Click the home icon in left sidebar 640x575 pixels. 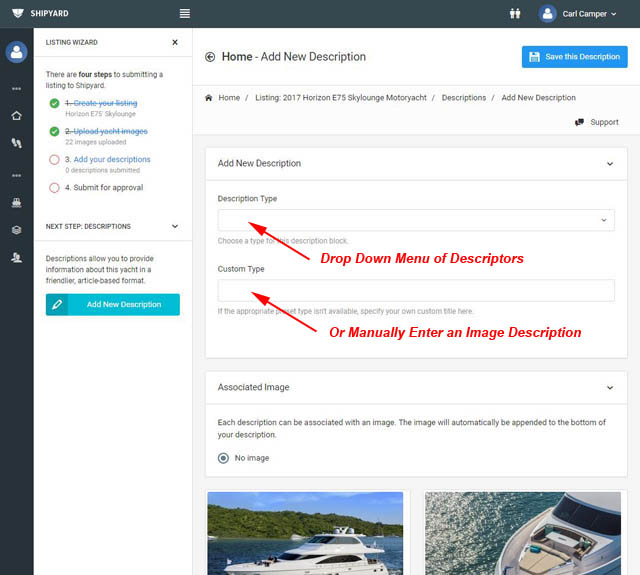coord(16,116)
